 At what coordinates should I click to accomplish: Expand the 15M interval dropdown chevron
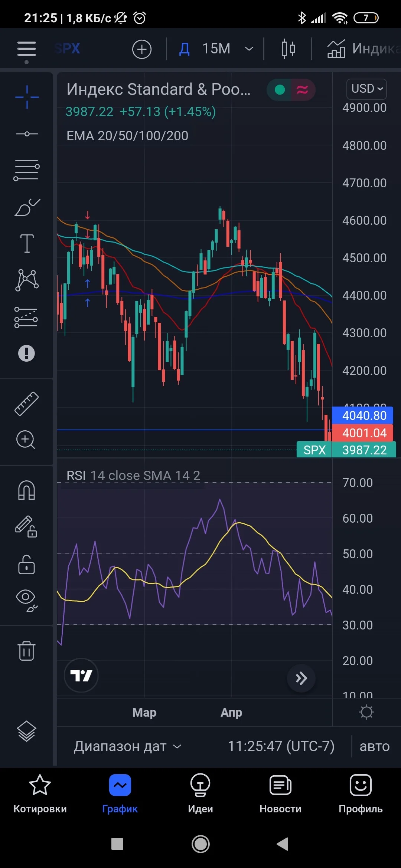tap(249, 49)
